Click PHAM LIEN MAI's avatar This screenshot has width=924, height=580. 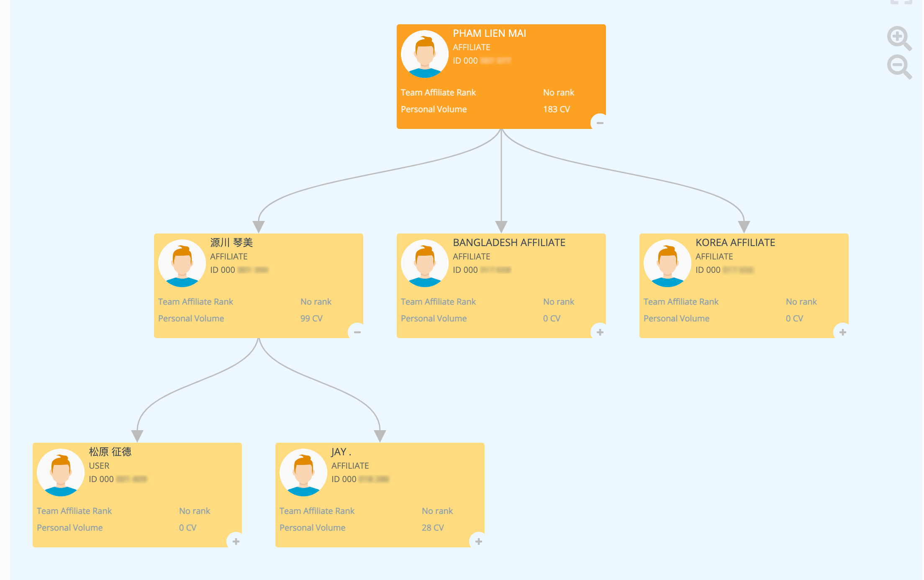[x=424, y=54]
